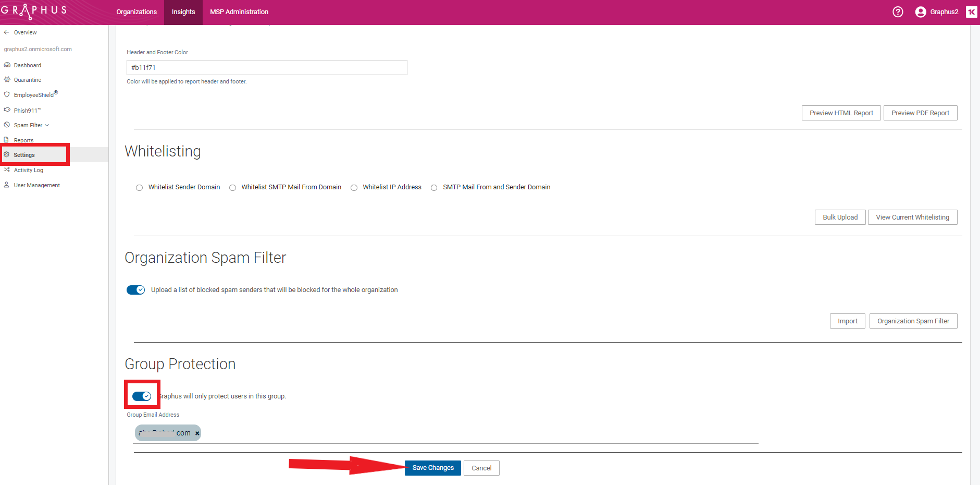Go back to Overview using arrow
Viewport: 980px width, 485px height.
[x=7, y=32]
